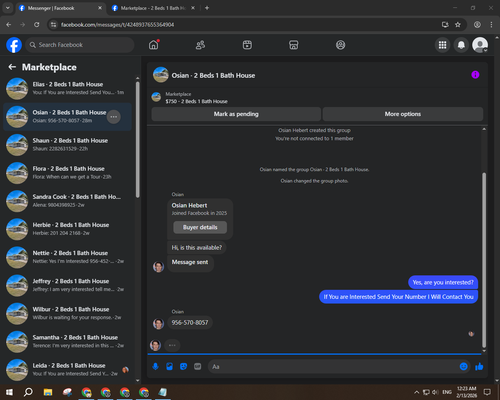
Task: Open options menu for Osian conversation
Action: pyautogui.click(x=114, y=117)
